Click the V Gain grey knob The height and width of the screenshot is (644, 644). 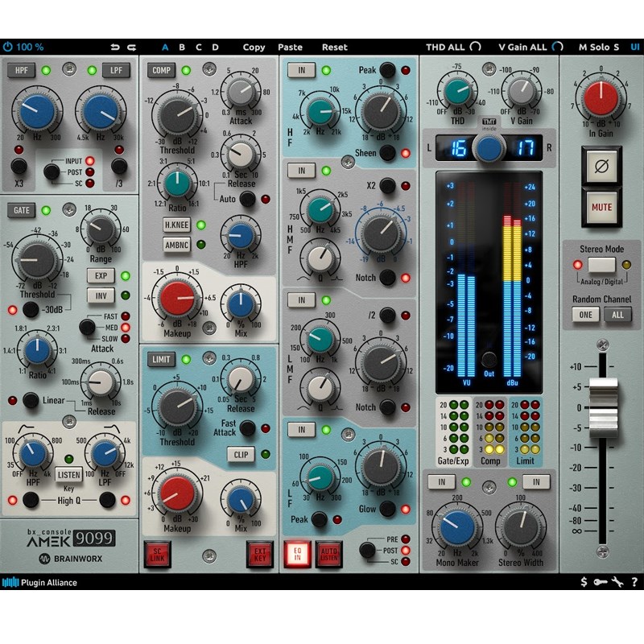click(521, 91)
